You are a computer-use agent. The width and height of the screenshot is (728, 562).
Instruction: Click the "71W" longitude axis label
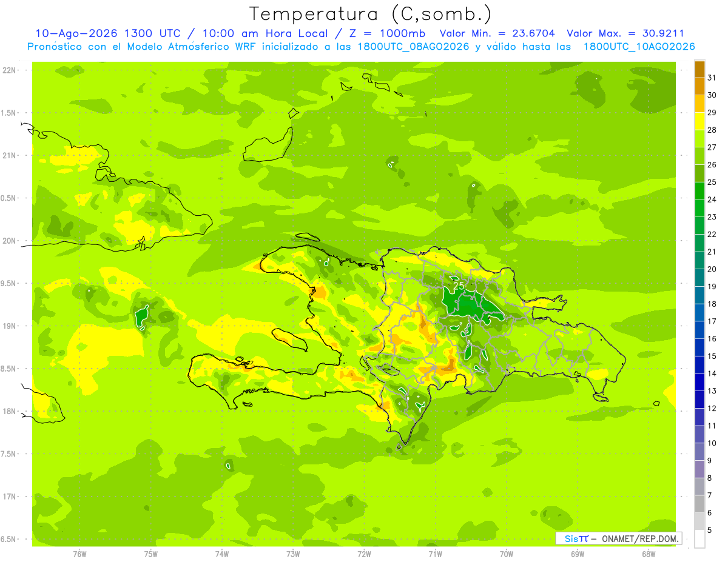point(435,554)
